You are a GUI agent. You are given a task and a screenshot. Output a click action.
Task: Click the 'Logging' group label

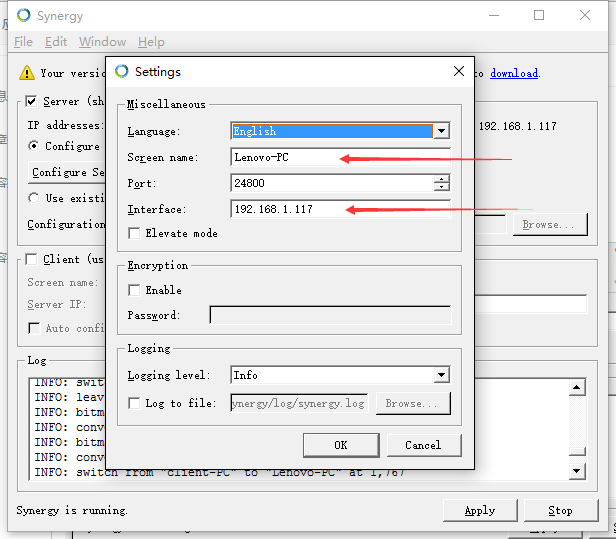149,348
